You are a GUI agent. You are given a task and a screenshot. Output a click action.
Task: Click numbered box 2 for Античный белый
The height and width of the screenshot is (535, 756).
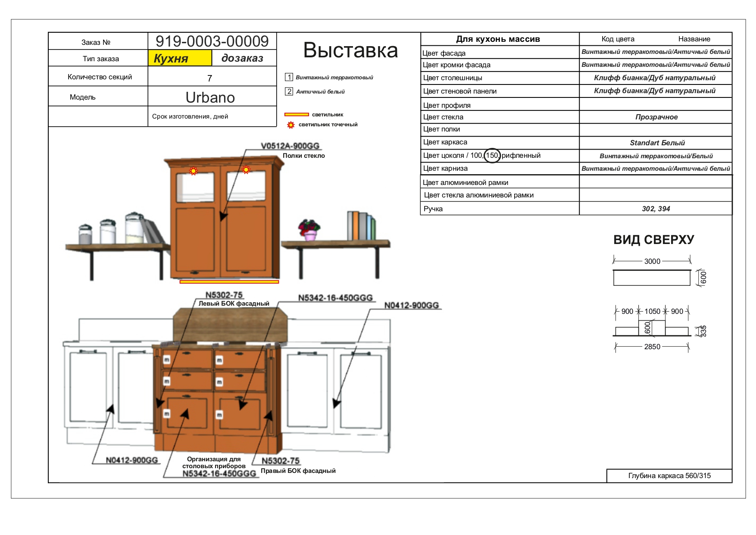[x=289, y=91]
